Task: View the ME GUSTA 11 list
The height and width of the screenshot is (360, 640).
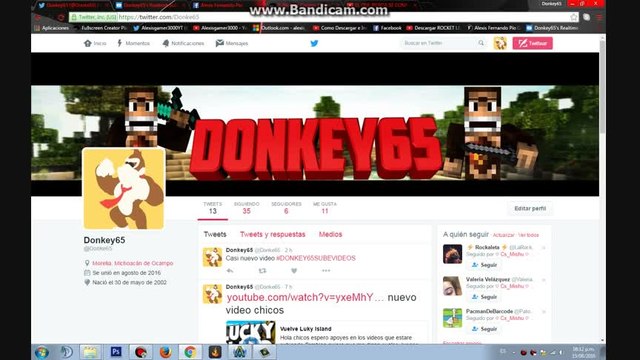Action: coord(325,208)
